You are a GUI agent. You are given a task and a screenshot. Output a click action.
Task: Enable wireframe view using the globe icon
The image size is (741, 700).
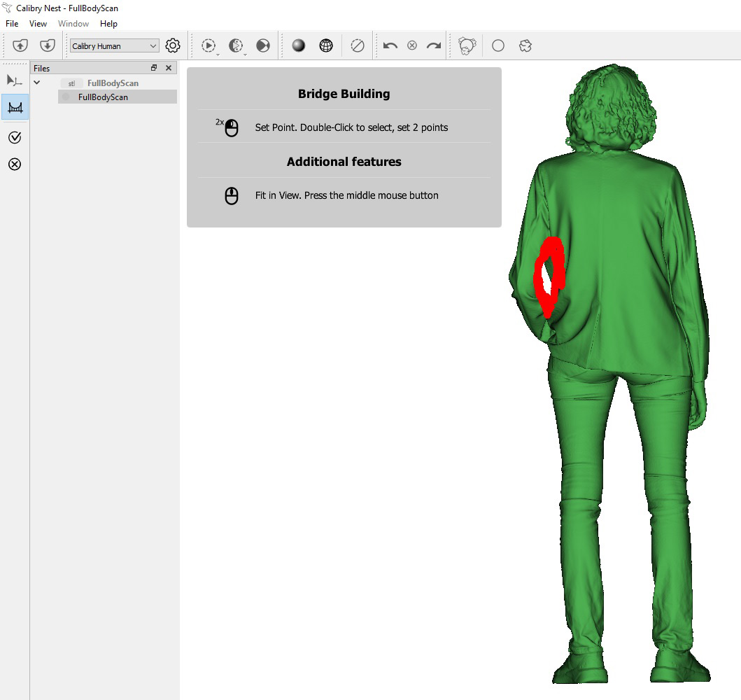click(x=326, y=45)
